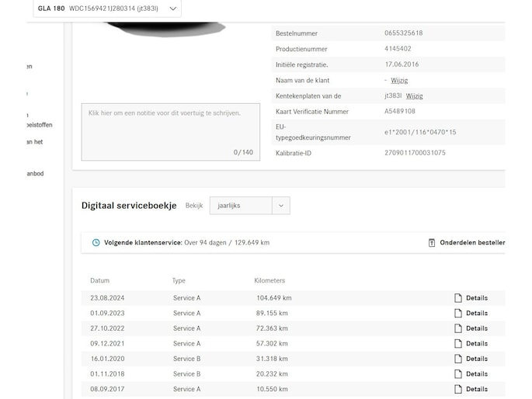Click Kaart Verificatie Nummer value A5489108
The height and width of the screenshot is (399, 532).
(400, 111)
